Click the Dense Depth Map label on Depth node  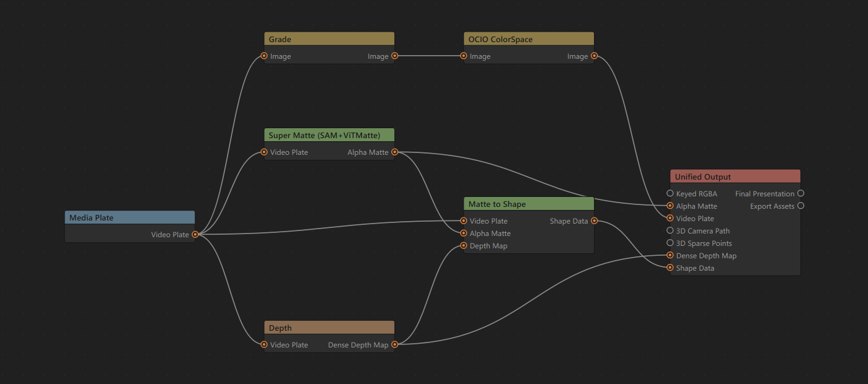pyautogui.click(x=358, y=345)
